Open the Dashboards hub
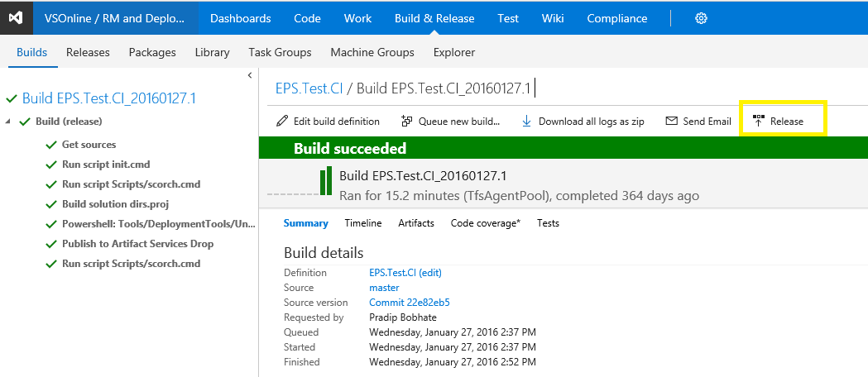 click(241, 18)
